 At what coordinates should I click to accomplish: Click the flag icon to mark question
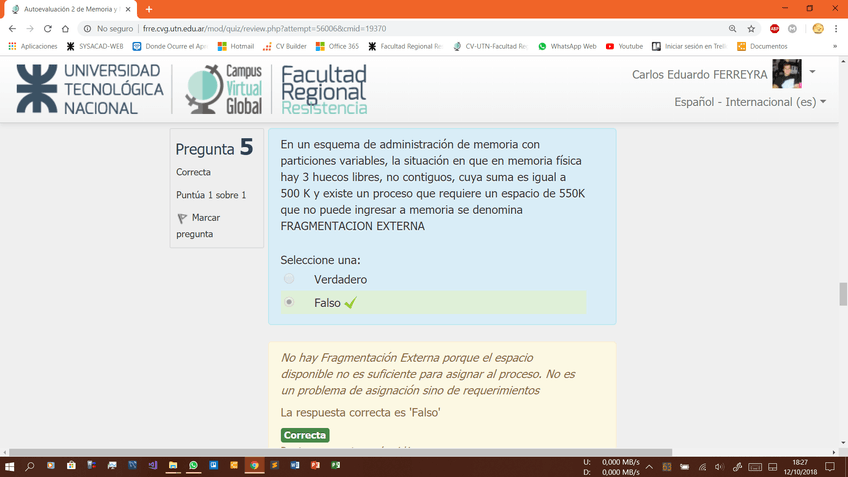click(182, 218)
